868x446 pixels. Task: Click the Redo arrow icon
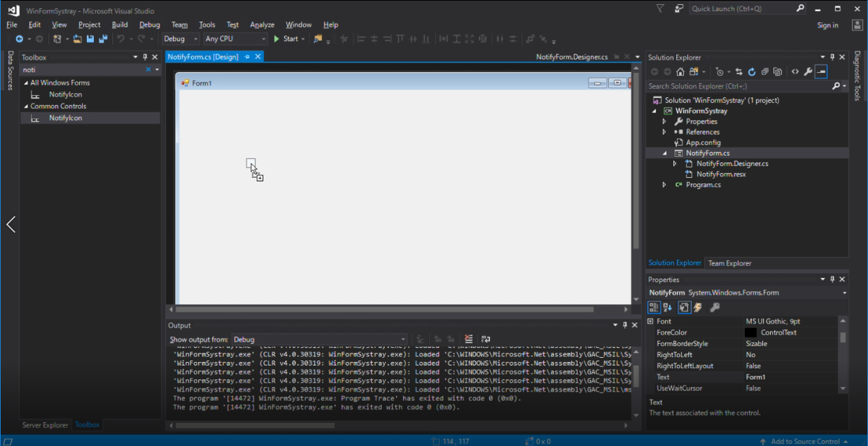(x=142, y=39)
